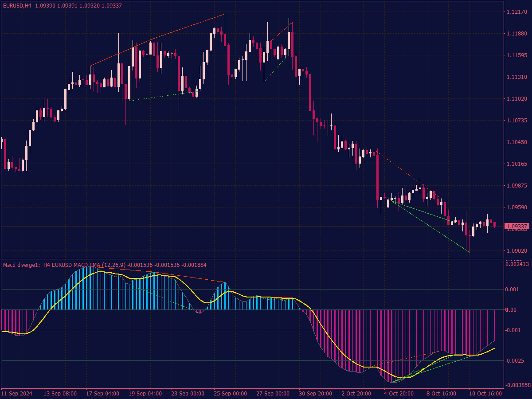Select the 11 Sep 2024 date label
This screenshot has width=532, height=399.
pyautogui.click(x=18, y=393)
